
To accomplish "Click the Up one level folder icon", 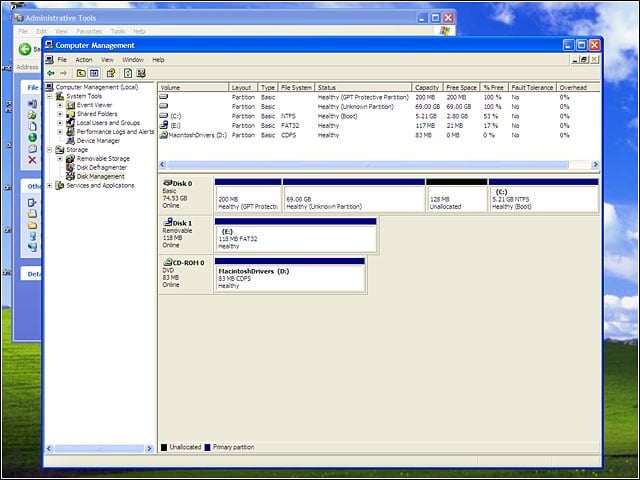I will coord(81,73).
